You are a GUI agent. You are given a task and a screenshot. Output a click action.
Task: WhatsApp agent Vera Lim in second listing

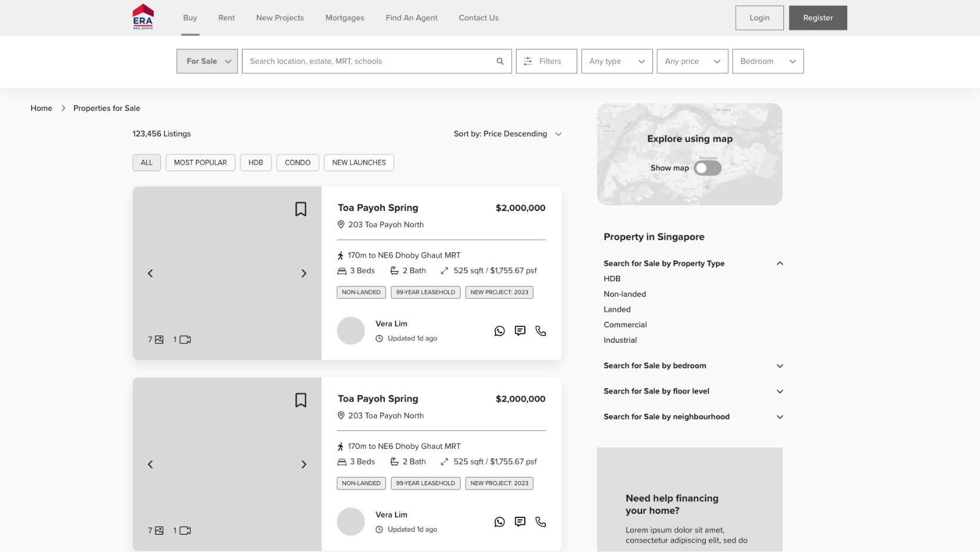499,522
